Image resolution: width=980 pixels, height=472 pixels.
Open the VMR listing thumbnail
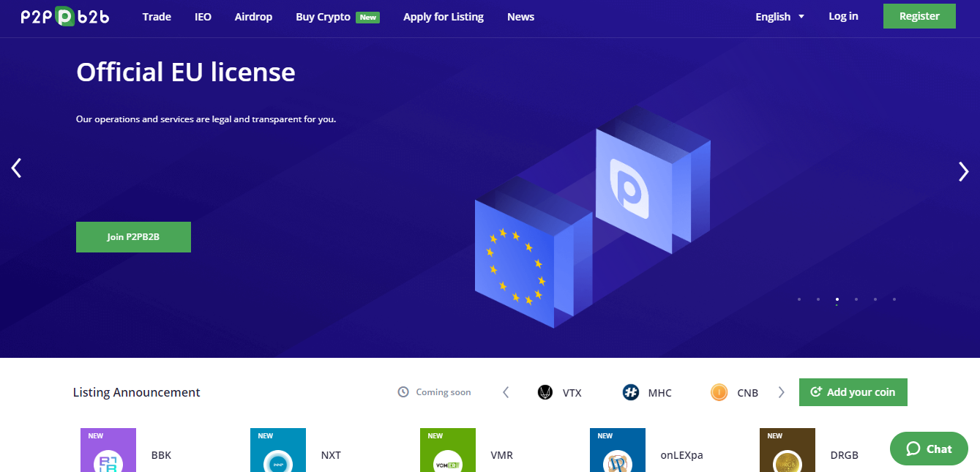click(x=448, y=450)
